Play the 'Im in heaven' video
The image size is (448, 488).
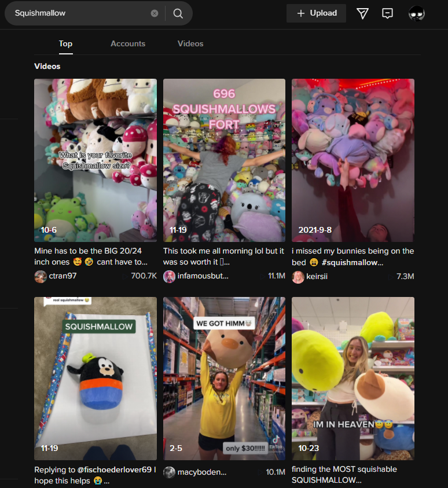(x=353, y=376)
